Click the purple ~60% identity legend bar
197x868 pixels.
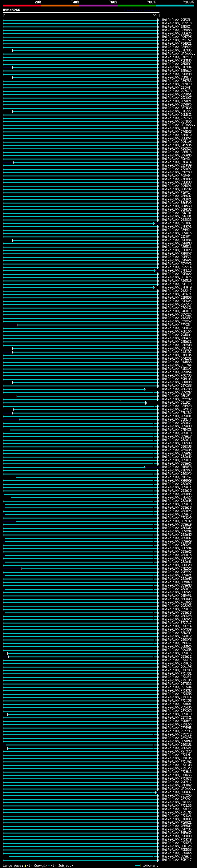[99, 6]
